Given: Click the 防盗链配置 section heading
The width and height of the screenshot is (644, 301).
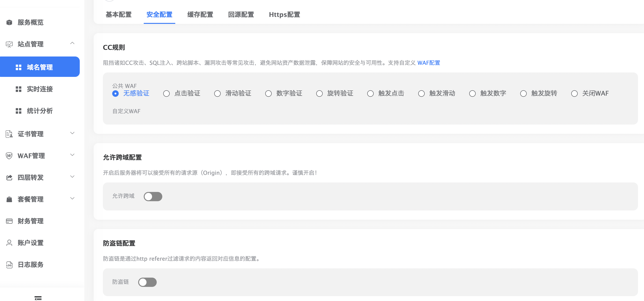Looking at the screenshot, I should pos(119,243).
